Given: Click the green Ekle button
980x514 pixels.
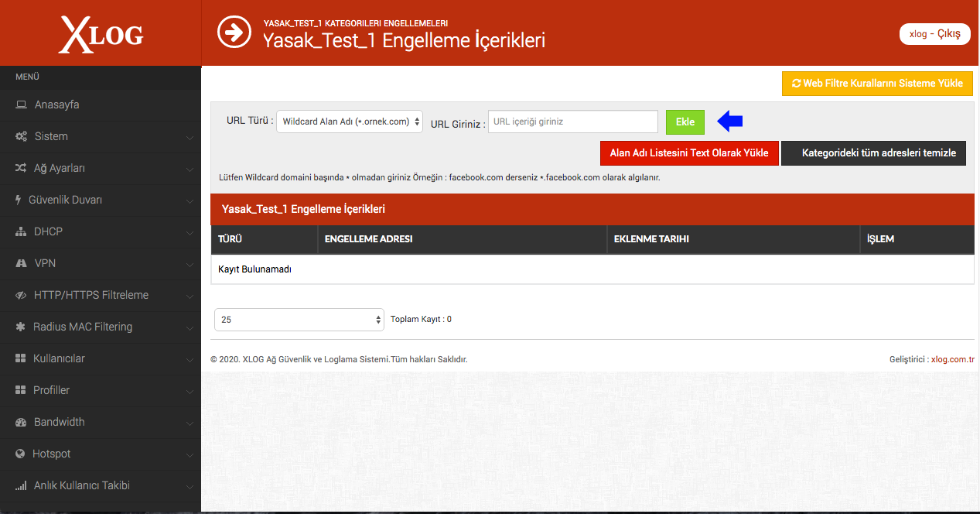Looking at the screenshot, I should tap(685, 122).
